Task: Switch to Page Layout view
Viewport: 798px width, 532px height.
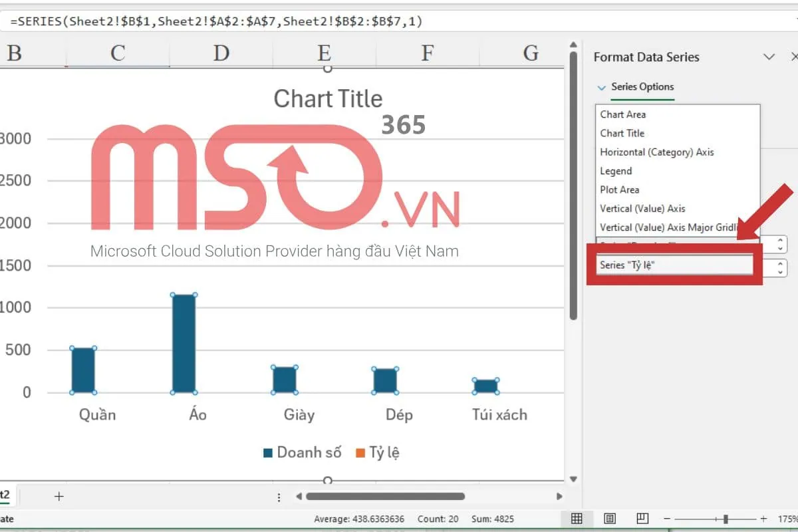Action: [610, 519]
